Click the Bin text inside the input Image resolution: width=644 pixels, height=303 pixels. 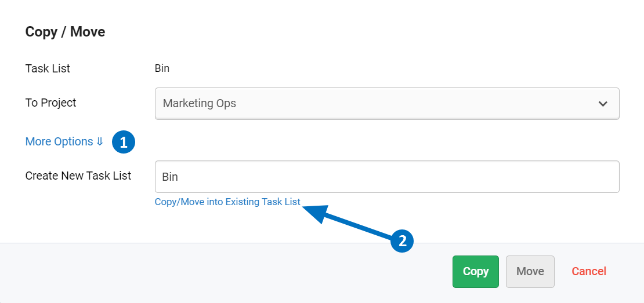170,177
